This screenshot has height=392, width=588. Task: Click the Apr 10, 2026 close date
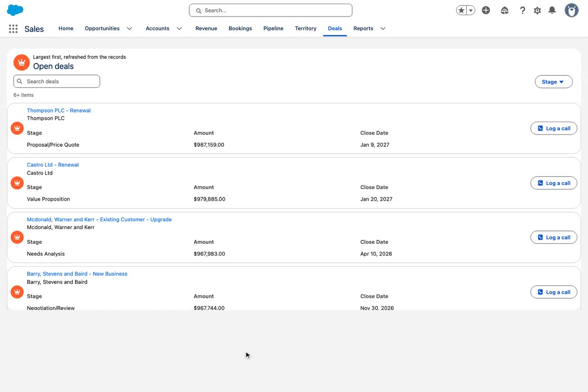(376, 254)
